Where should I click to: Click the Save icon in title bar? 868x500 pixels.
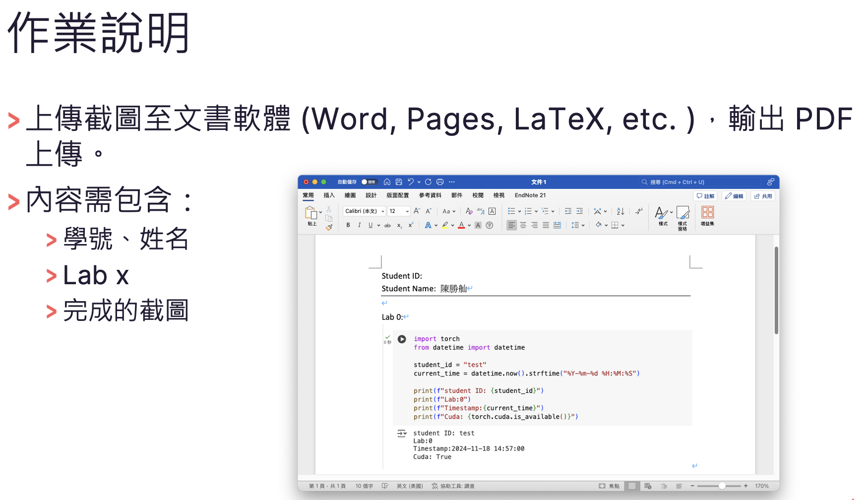click(x=399, y=182)
